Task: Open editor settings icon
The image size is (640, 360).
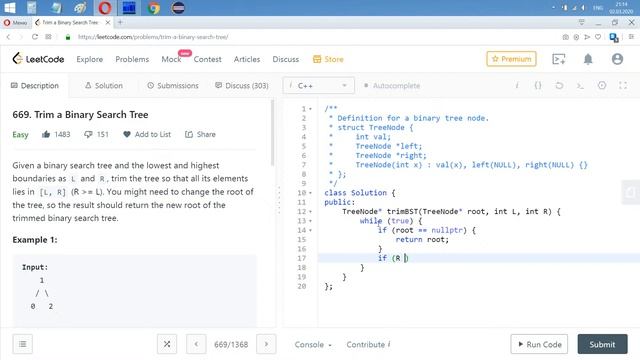Action: (x=602, y=85)
